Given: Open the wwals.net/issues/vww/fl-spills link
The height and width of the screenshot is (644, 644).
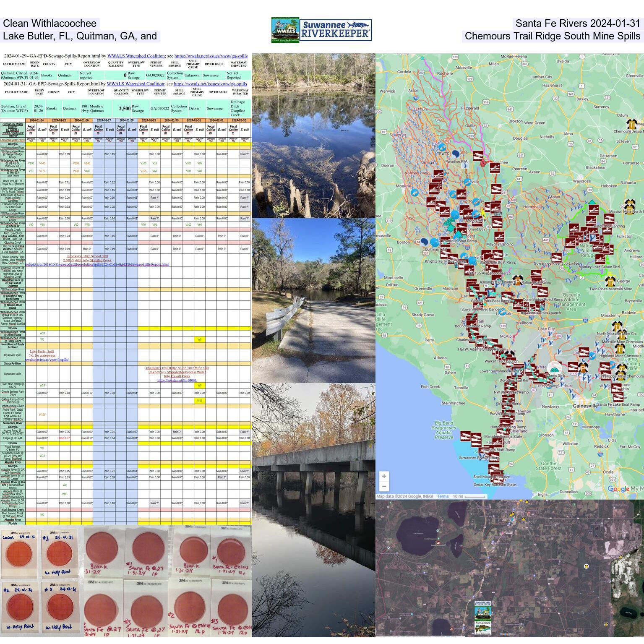Looking at the screenshot, I should pos(47,360).
